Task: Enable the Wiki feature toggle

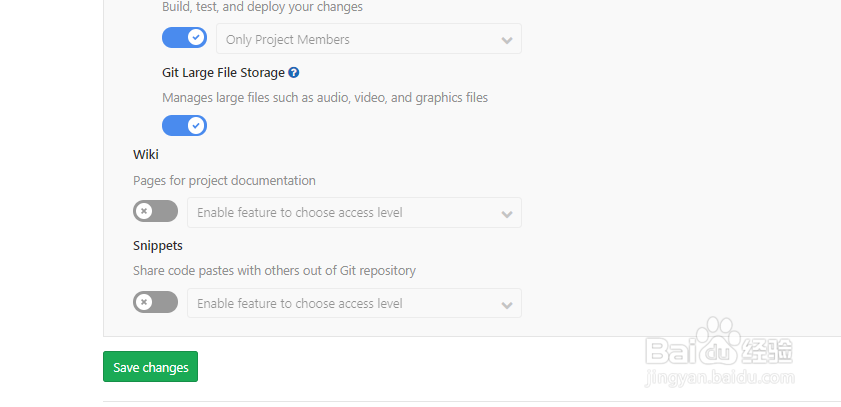Action: coord(155,211)
